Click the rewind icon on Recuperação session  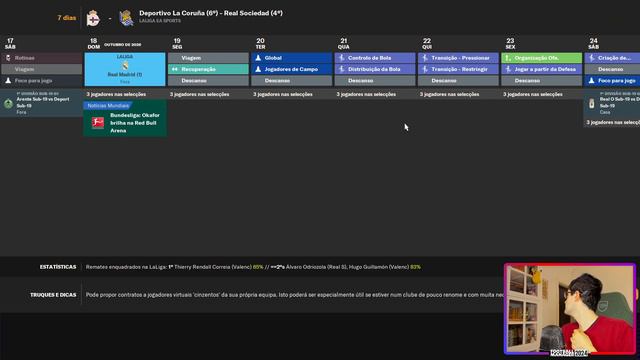(x=175, y=69)
